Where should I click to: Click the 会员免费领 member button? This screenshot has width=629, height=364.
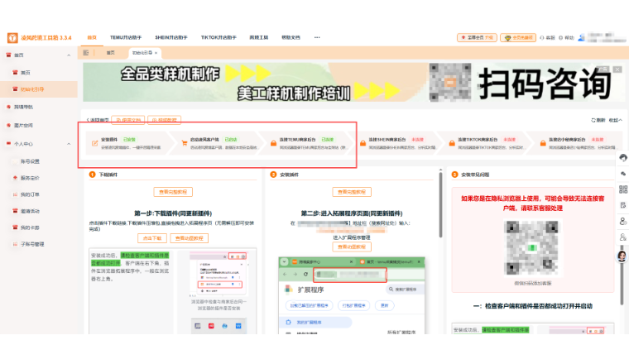click(x=518, y=38)
